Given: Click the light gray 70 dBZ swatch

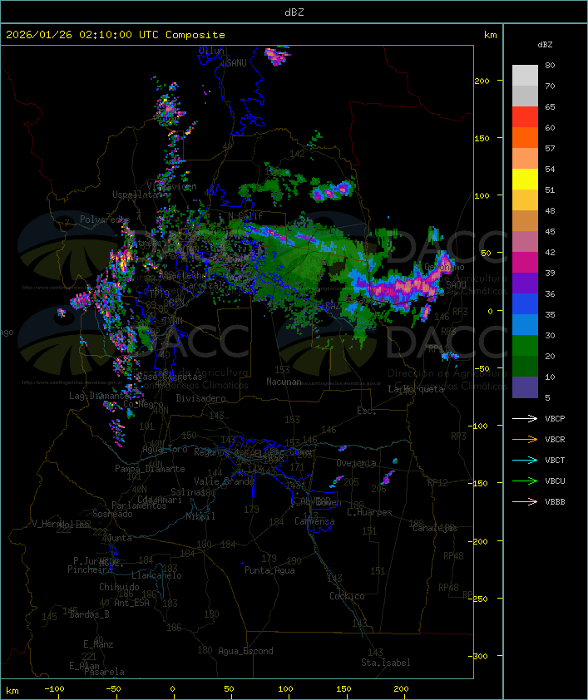Looking at the screenshot, I should (525, 96).
